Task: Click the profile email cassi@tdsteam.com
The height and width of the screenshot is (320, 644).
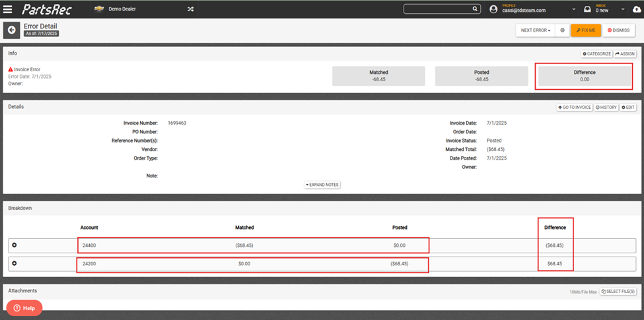Action: click(522, 11)
